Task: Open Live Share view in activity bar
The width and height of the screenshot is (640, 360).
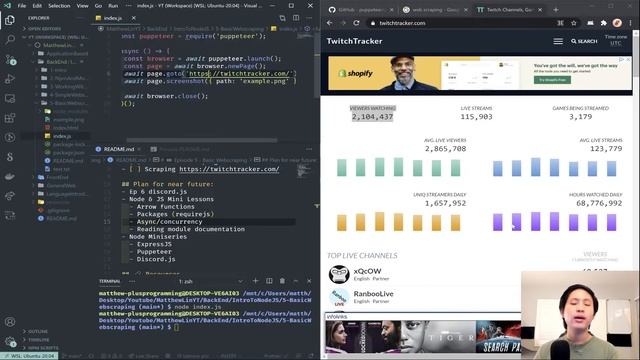Action: click(x=10, y=196)
